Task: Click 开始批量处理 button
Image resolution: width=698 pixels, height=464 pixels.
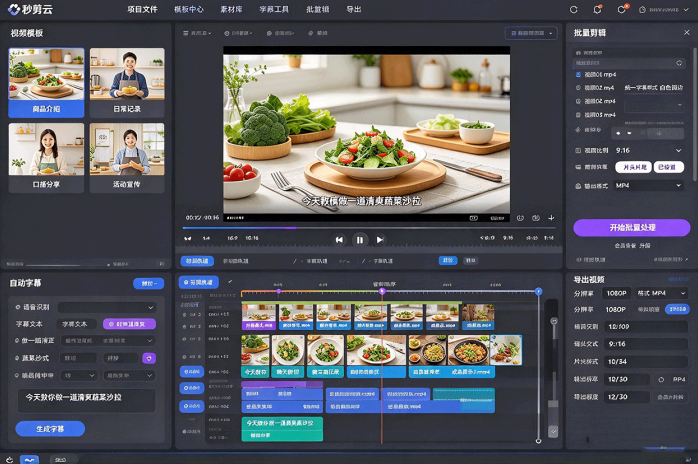Action: coord(632,228)
